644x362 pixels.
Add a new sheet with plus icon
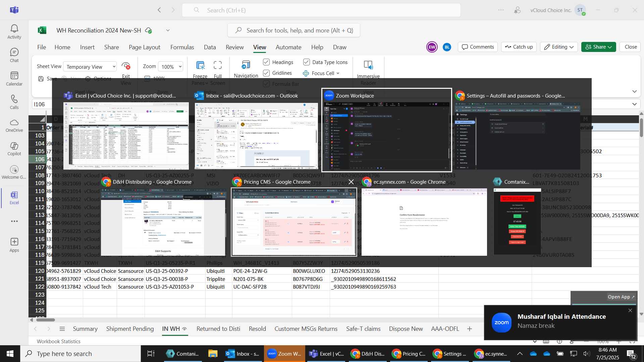[470, 329]
